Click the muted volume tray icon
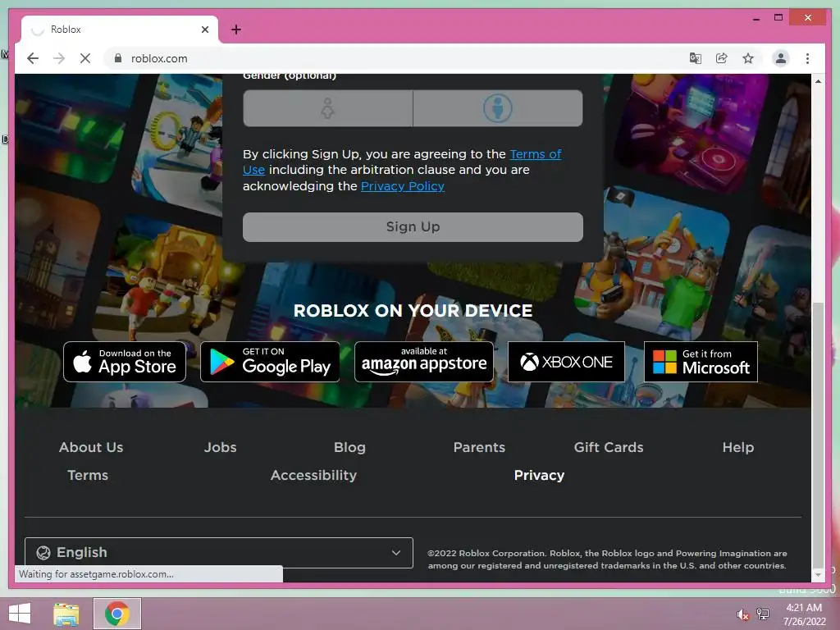This screenshot has height=630, width=840. [x=742, y=614]
